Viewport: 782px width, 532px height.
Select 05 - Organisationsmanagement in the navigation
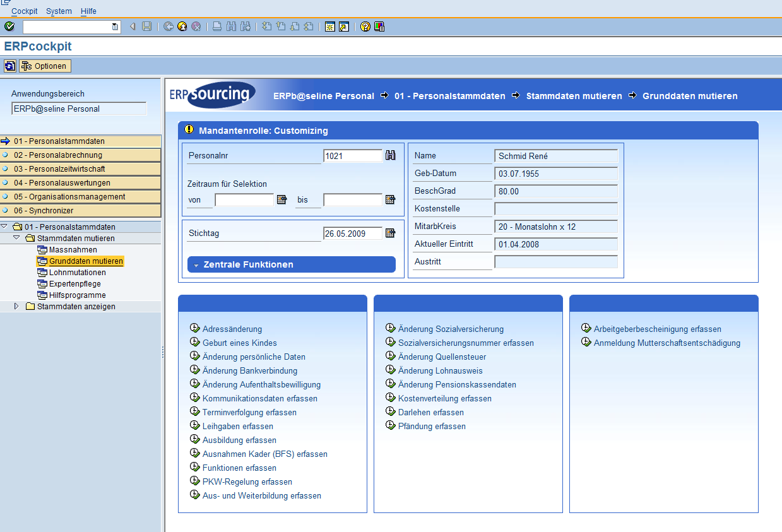81,197
